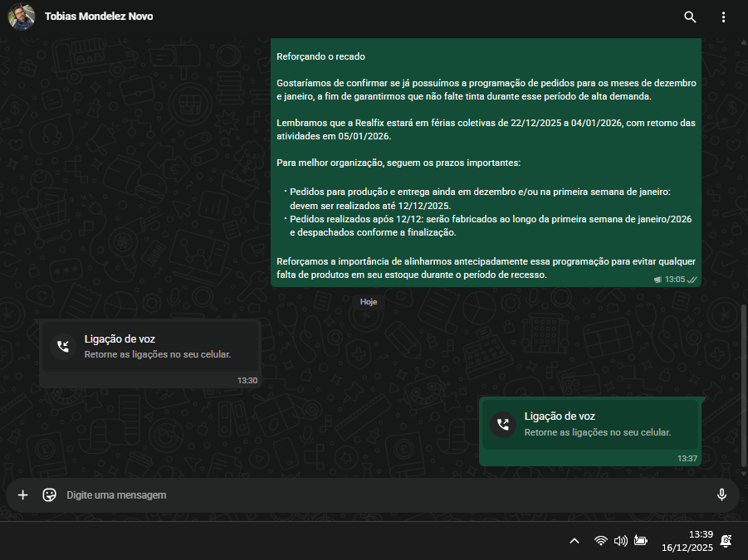Viewport: 748px width, 560px height.
Task: Open the emoji and sticker picker
Action: [x=49, y=494]
